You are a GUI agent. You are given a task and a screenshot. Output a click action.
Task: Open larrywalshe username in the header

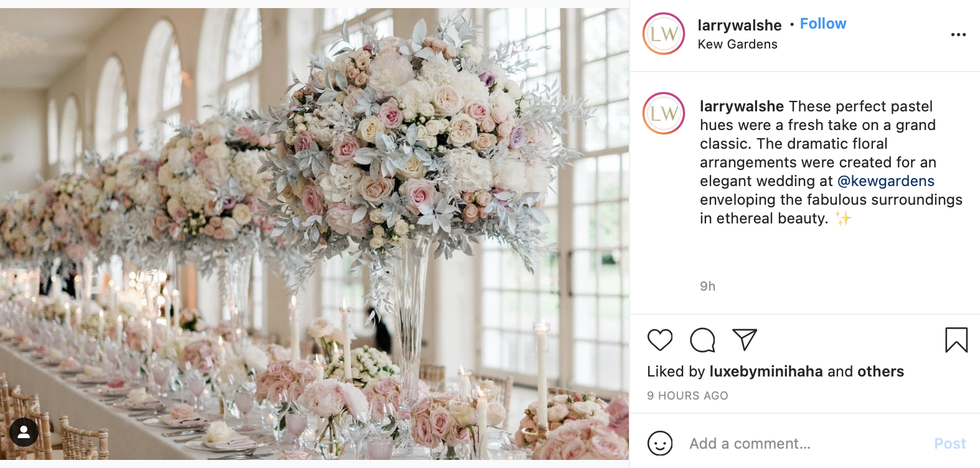[740, 25]
